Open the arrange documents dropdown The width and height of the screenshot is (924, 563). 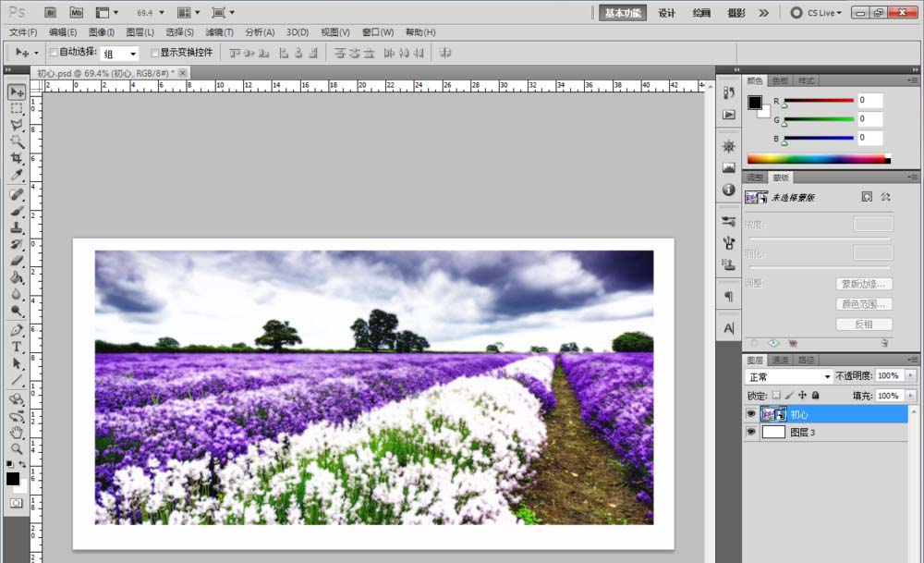coord(188,12)
